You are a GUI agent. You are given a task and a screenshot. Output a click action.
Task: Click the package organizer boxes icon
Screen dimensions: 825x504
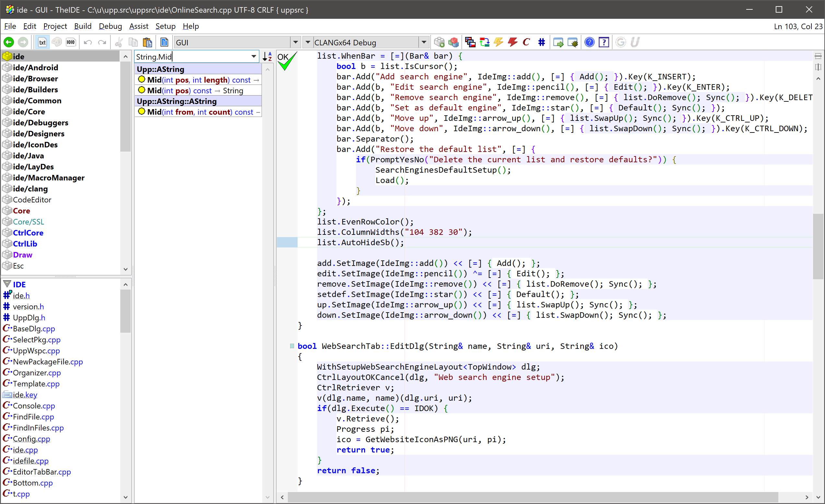[x=454, y=42]
